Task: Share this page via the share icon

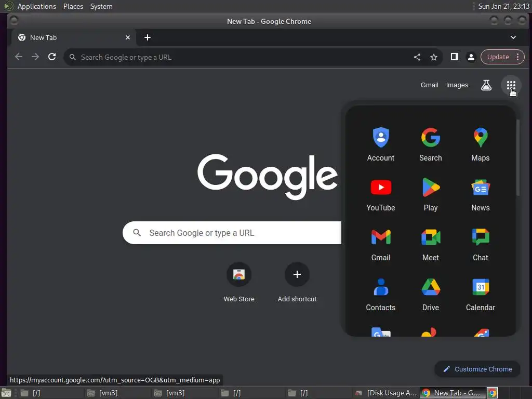Action: coord(417,57)
